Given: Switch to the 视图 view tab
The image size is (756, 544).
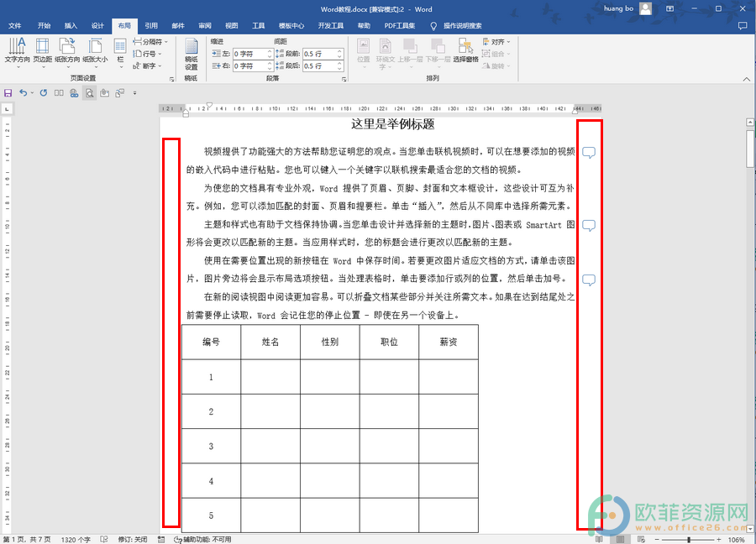Looking at the screenshot, I should pos(232,25).
